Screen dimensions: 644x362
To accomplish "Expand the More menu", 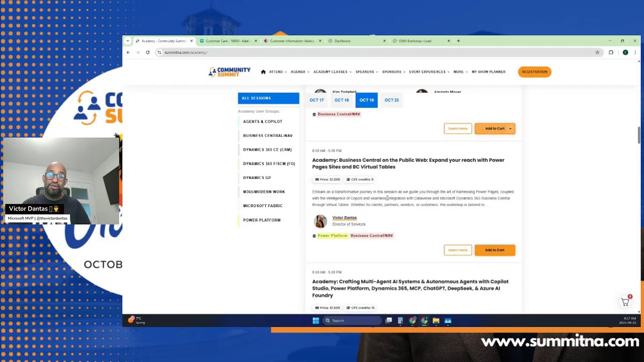I will (x=460, y=72).
